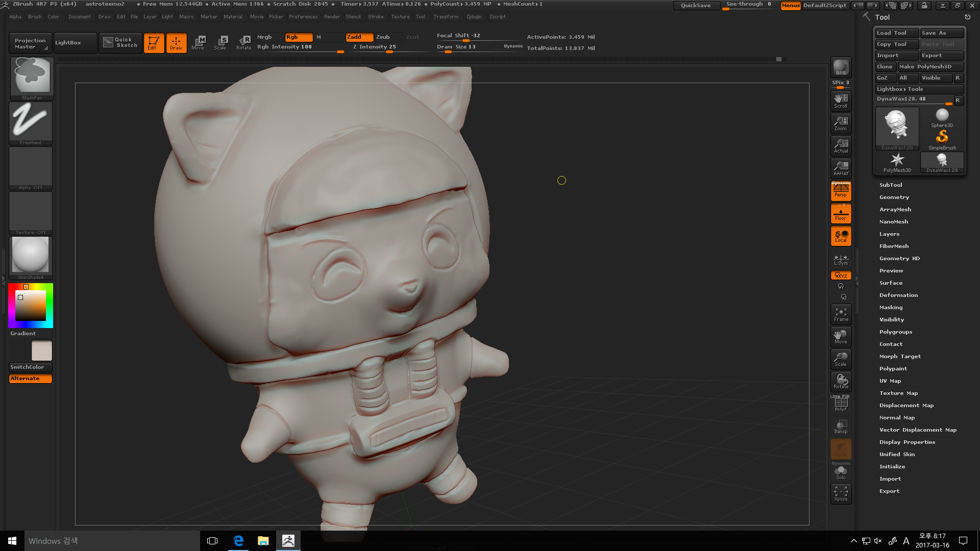Select the PolyMesh3D star tool
Viewport: 980px width, 551px height.
897,163
